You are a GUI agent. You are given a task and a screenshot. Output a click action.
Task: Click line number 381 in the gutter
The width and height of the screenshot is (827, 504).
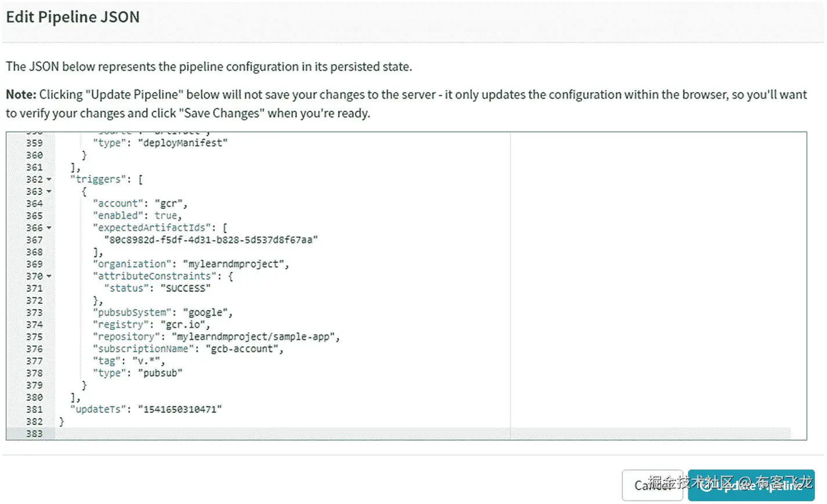pos(34,409)
